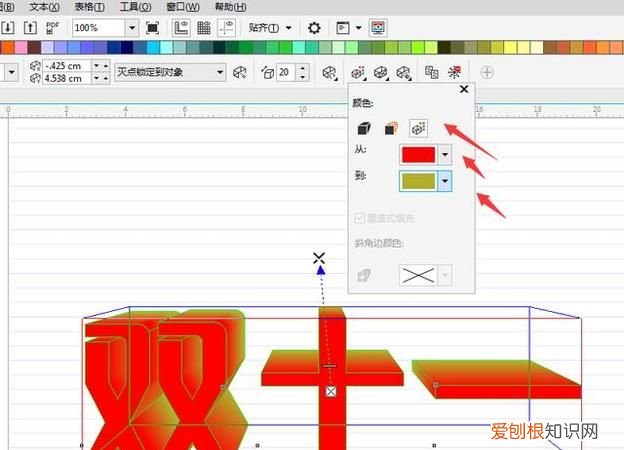Toggle the show rulers icon
Image resolution: width=624 pixels, height=450 pixels.
[x=181, y=27]
